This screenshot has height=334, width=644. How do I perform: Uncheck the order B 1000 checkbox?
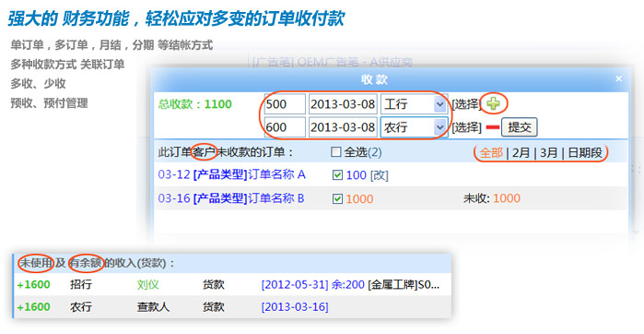[337, 199]
